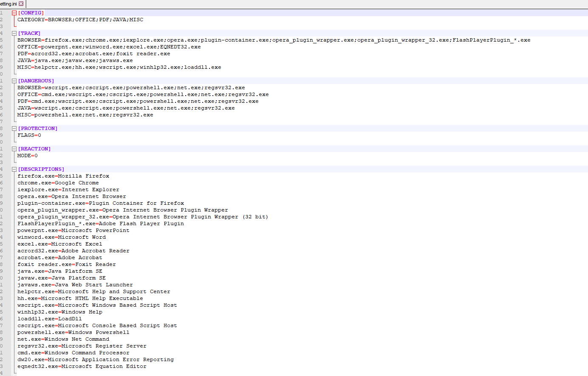This screenshot has height=376, width=588.
Task: Click the java.exe=Java Platform SE line
Action: (60, 271)
